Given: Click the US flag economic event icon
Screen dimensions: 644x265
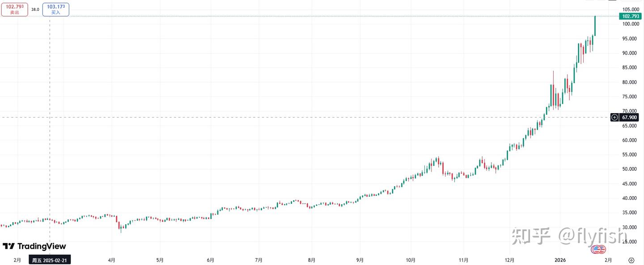Looking at the screenshot, I should click(x=598, y=249).
